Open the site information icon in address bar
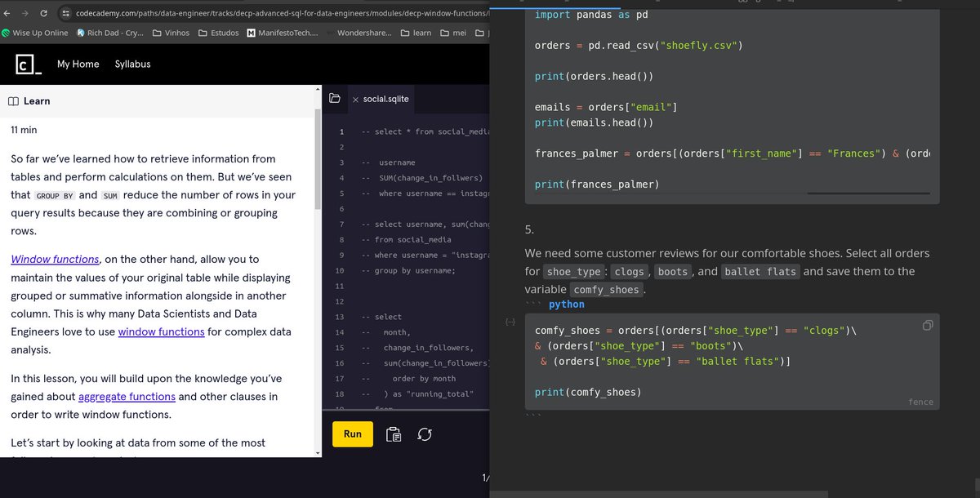This screenshot has height=498, width=980. click(65, 13)
